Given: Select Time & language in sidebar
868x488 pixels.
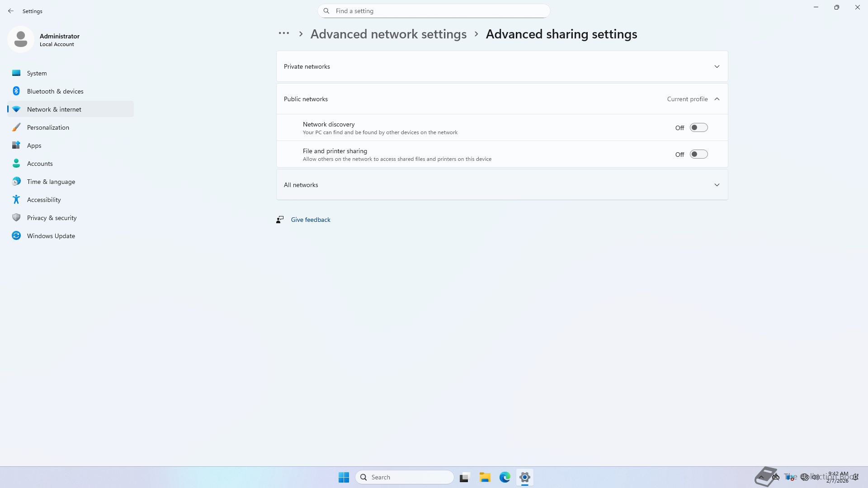Looking at the screenshot, I should click(x=51, y=182).
